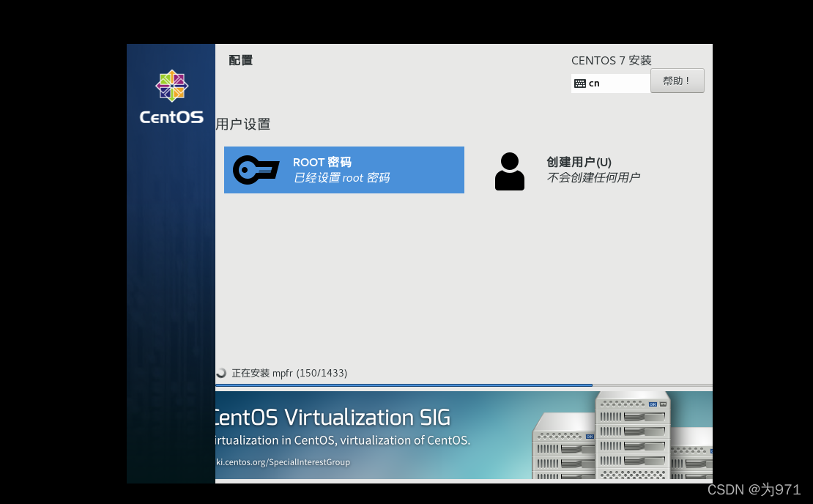813x504 pixels.
Task: Click the 配置 title text
Action: tap(240, 60)
